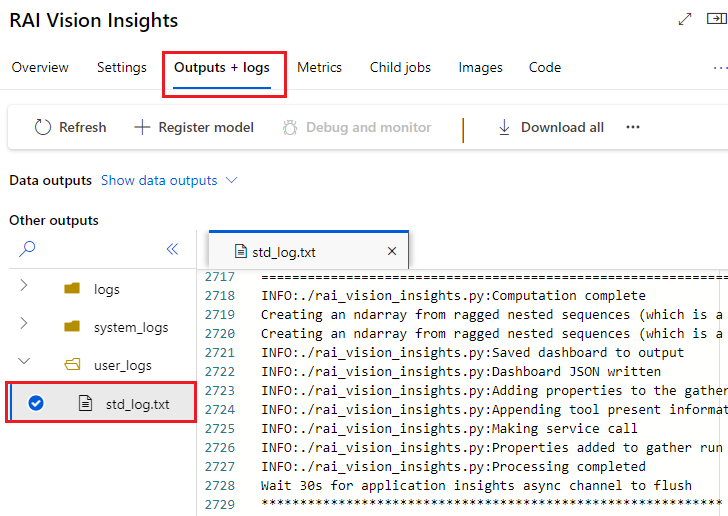Open the Child jobs tab
The image size is (728, 516).
[x=400, y=68]
